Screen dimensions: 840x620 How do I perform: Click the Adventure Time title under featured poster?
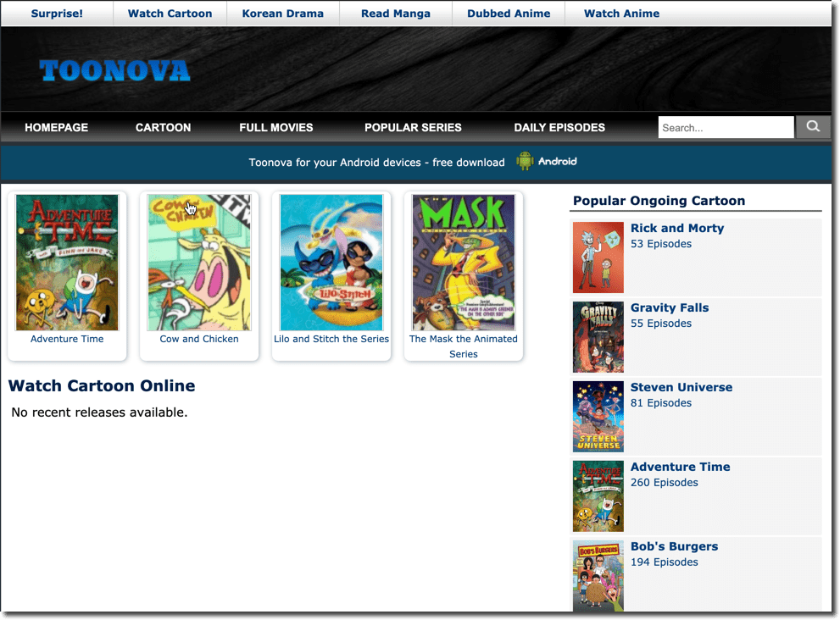67,339
